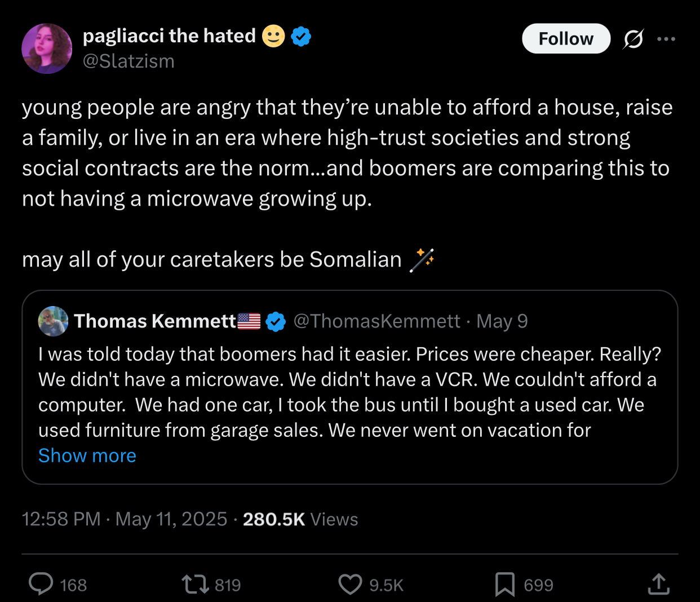The width and height of the screenshot is (700, 602).
Task: Open the @ThomasKemmett handle link
Action: tap(376, 321)
